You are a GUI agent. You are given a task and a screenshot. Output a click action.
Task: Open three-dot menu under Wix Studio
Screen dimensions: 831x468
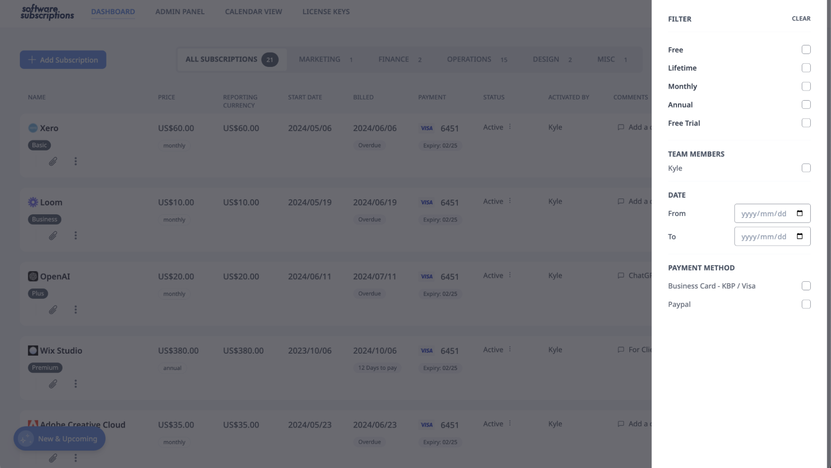[x=75, y=384]
